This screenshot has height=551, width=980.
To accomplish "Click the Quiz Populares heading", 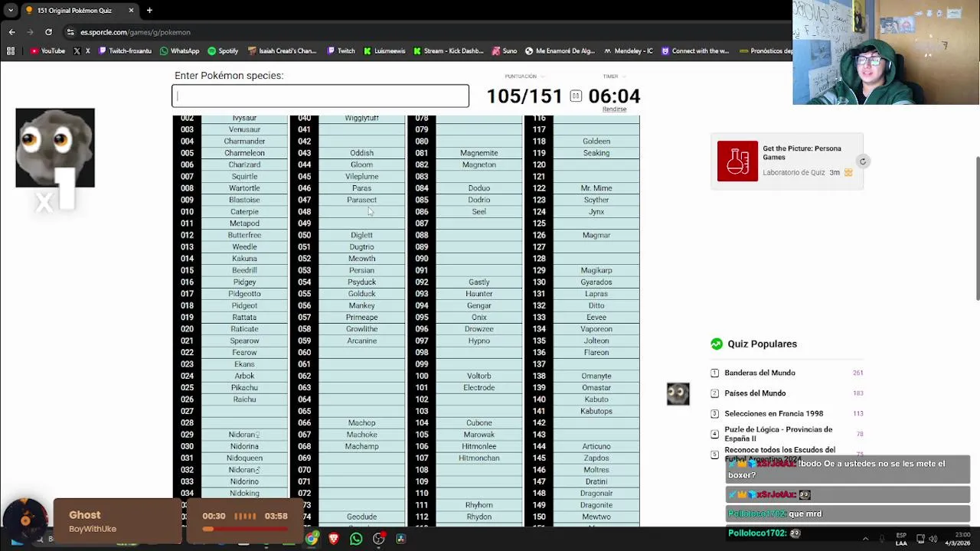I will click(762, 344).
